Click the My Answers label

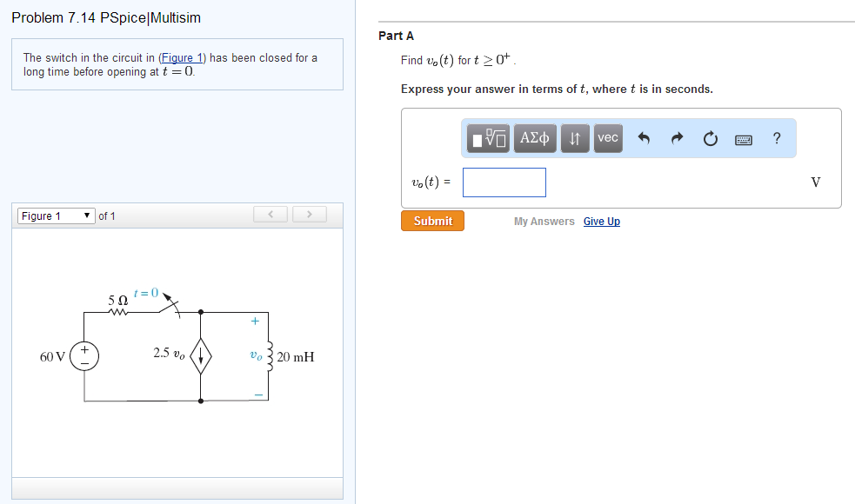pos(546,221)
